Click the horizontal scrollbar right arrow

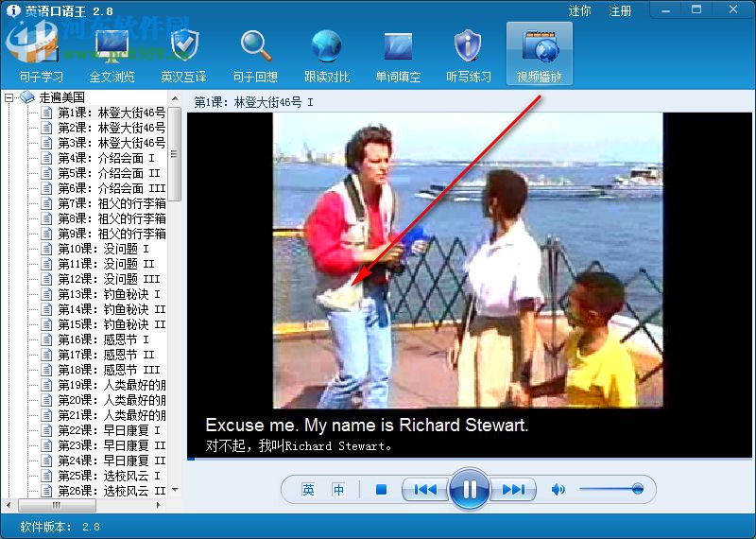(159, 505)
